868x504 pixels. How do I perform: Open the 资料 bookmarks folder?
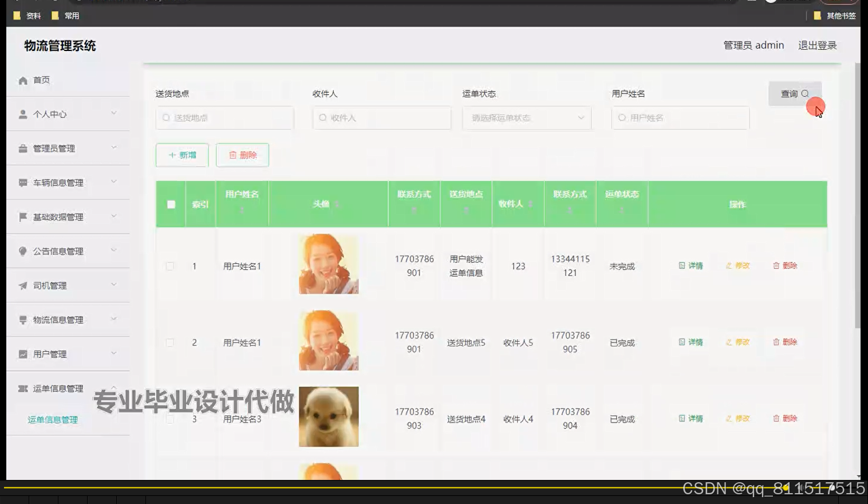(x=27, y=15)
